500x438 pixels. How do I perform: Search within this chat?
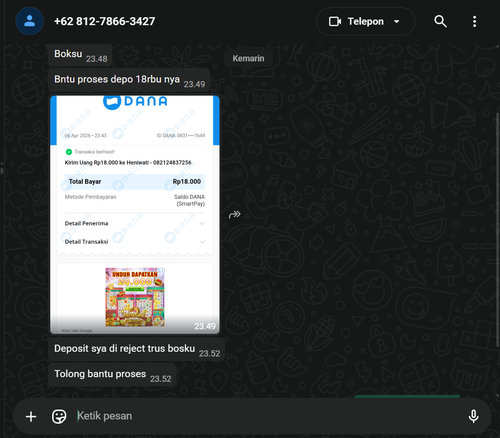(x=440, y=21)
